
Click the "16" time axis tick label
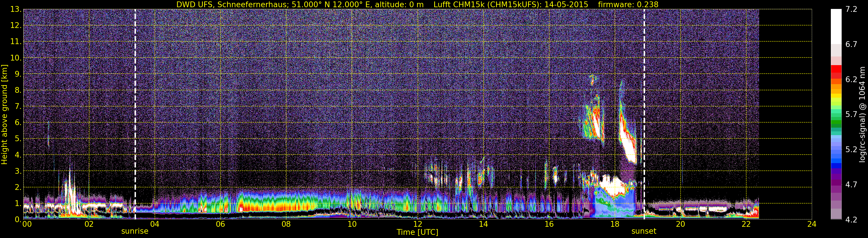point(549,224)
